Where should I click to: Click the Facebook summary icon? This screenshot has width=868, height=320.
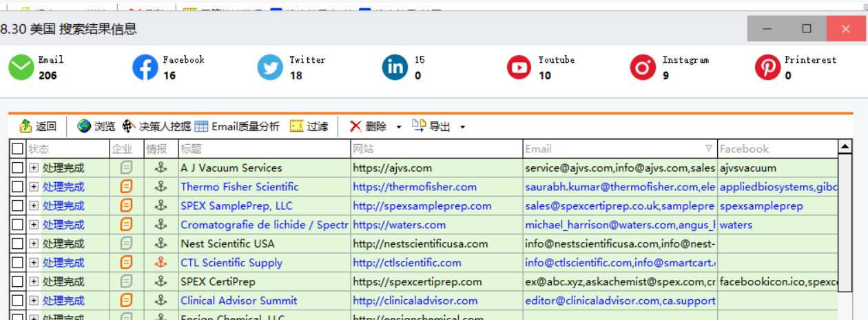tap(145, 68)
